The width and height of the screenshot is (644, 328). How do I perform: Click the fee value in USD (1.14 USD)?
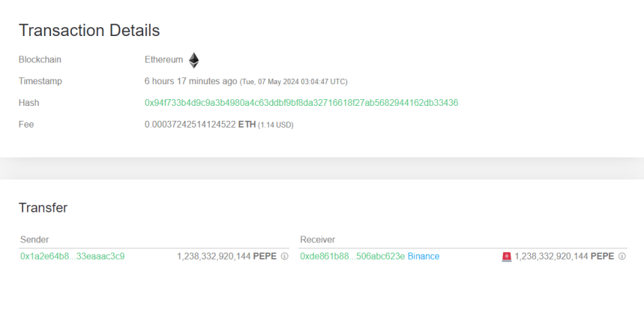point(275,125)
